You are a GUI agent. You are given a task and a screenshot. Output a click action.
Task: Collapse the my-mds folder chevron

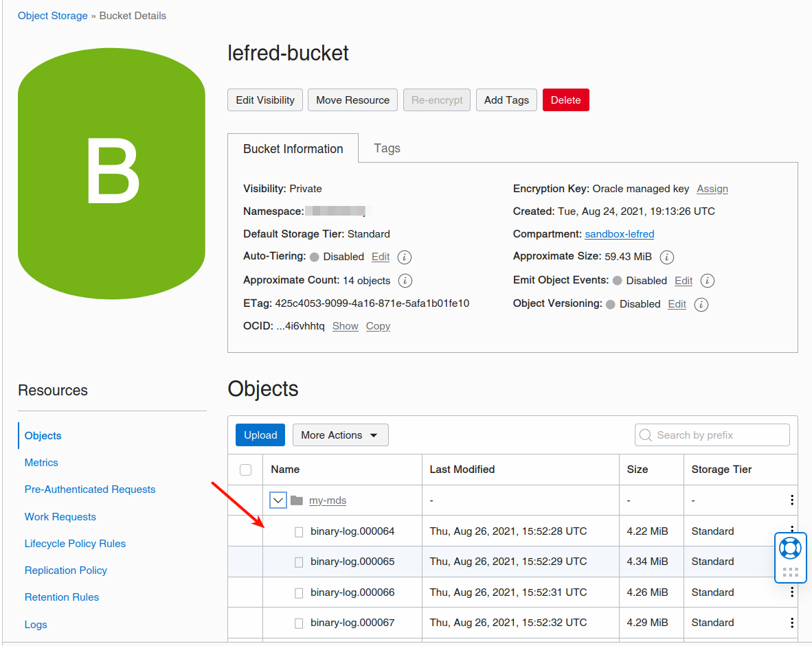(x=278, y=500)
